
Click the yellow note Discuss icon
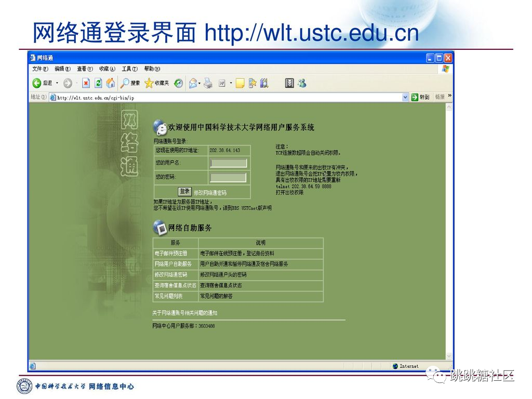click(240, 83)
